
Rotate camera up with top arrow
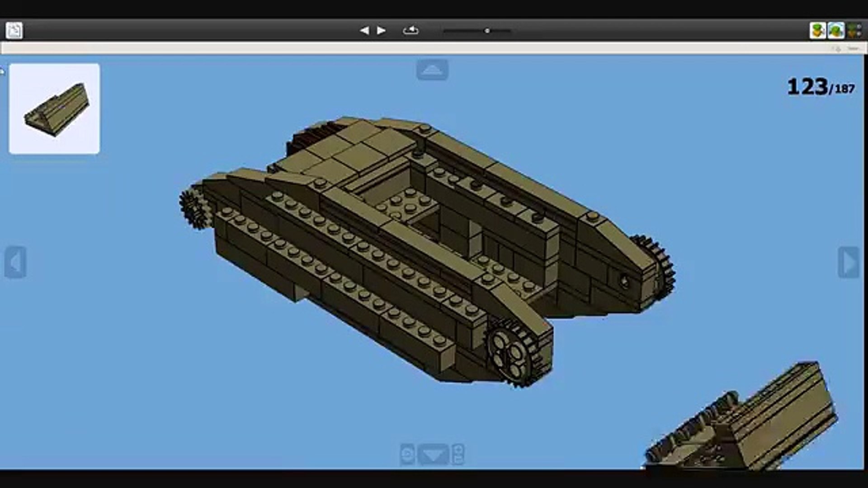[432, 70]
